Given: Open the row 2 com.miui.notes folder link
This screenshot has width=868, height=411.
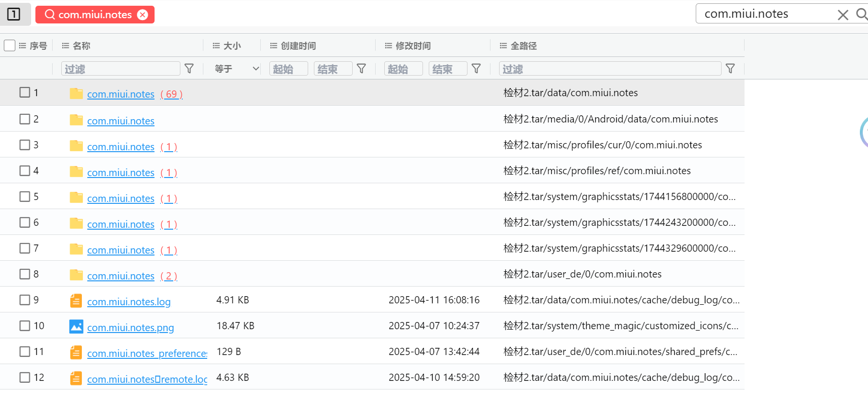Looking at the screenshot, I should (121, 121).
